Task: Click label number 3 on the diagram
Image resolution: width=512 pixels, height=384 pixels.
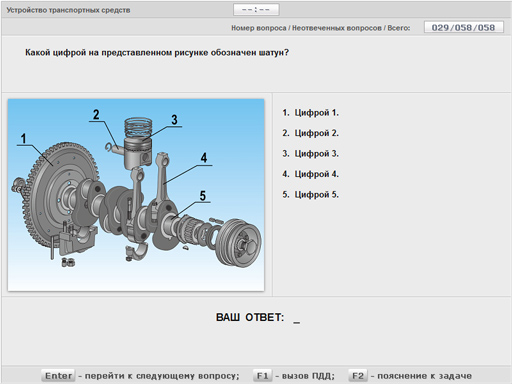Action: [174, 120]
